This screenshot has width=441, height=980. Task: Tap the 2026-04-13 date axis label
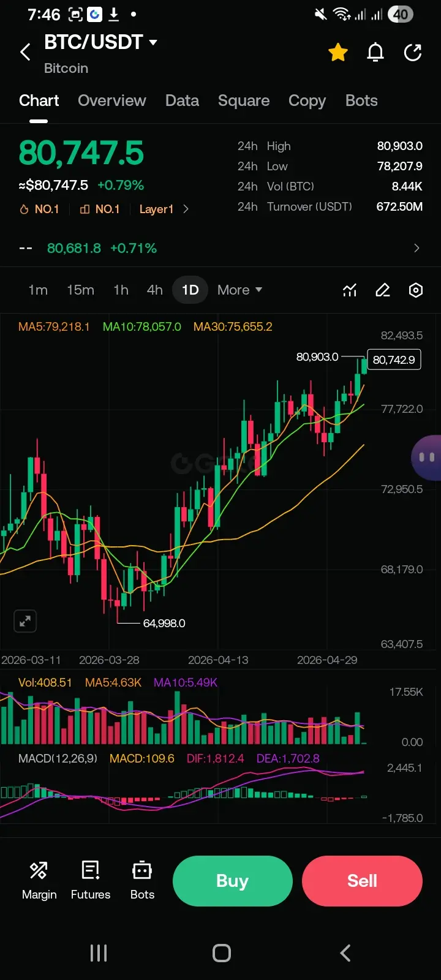click(x=218, y=660)
